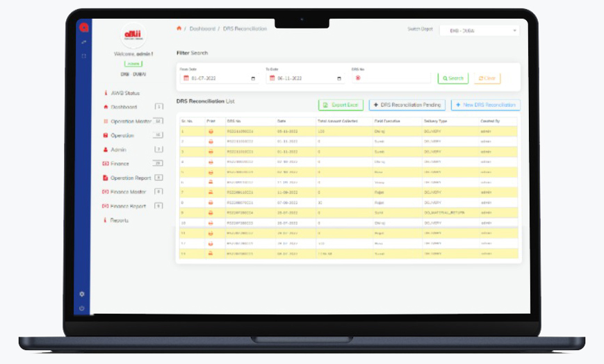Open settings via the sidebar gear icon
This screenshot has width=604, height=364.
tap(83, 295)
